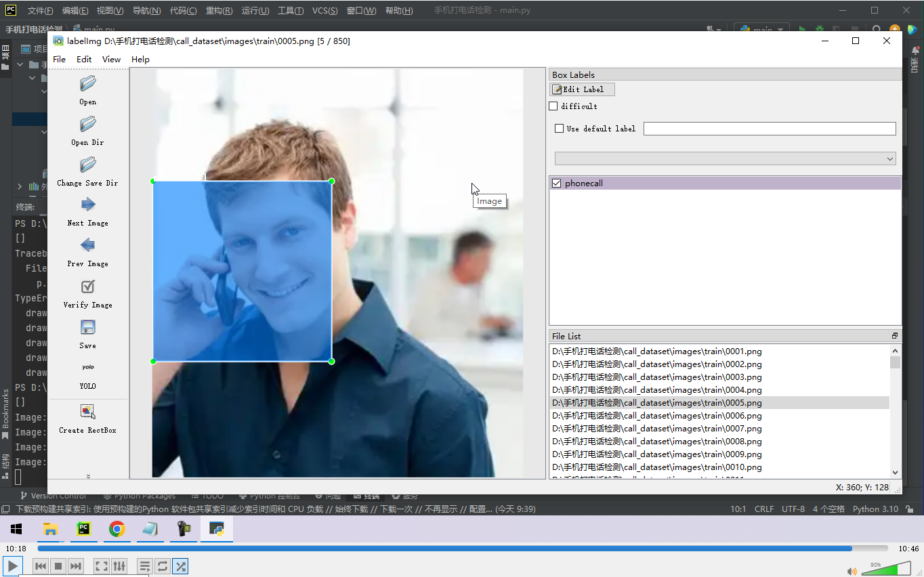Open the player's extended settings equalizer icon
Viewport: 924px width, 577px height.
[119, 566]
